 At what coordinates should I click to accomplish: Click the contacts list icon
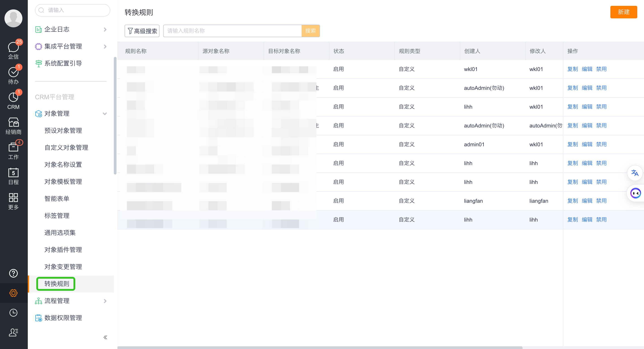pos(13,332)
